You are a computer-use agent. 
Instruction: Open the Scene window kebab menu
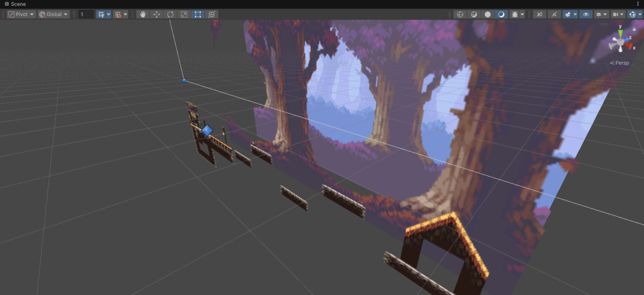click(x=638, y=4)
